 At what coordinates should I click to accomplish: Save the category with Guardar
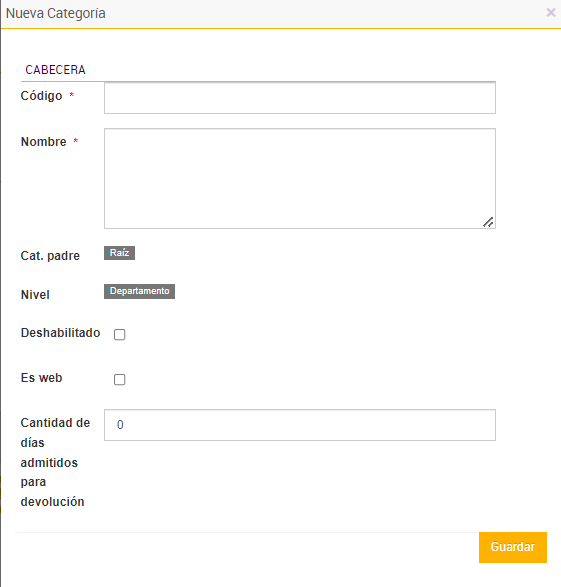click(x=513, y=547)
